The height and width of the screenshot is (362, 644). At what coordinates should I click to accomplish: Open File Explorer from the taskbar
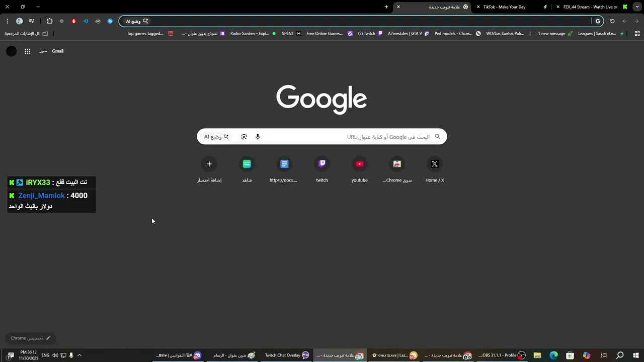537,355
